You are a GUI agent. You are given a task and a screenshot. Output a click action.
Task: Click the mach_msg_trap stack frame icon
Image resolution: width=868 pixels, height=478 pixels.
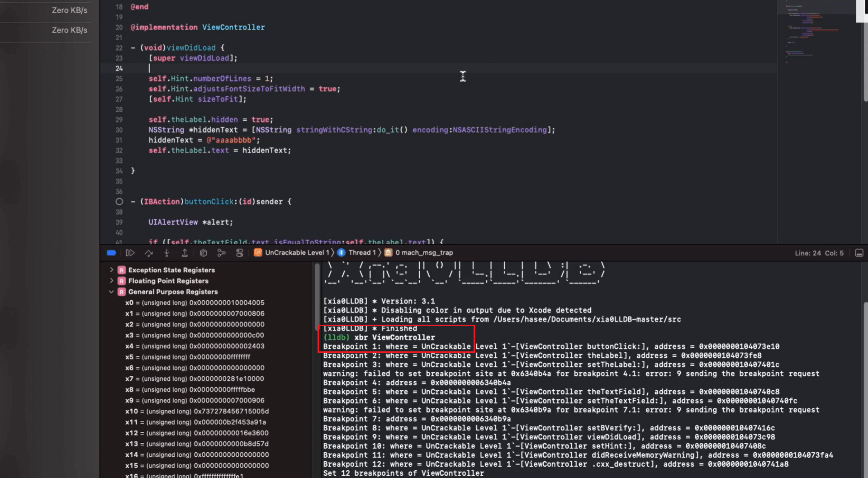[x=388, y=253]
